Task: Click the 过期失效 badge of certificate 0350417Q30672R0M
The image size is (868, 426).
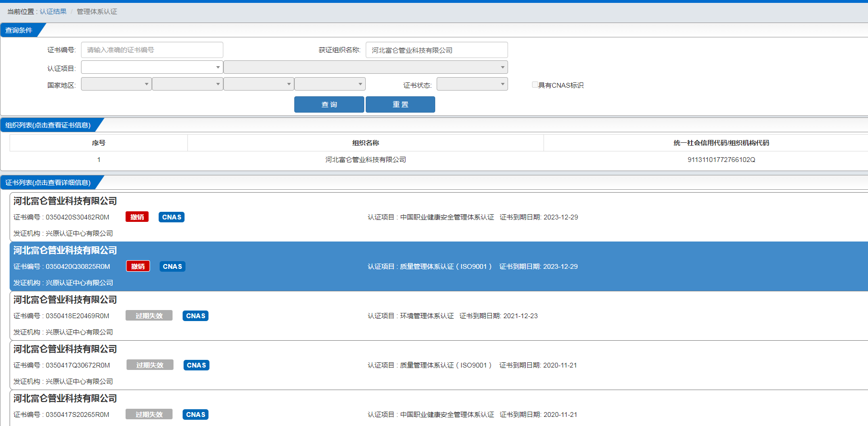Action: 150,365
